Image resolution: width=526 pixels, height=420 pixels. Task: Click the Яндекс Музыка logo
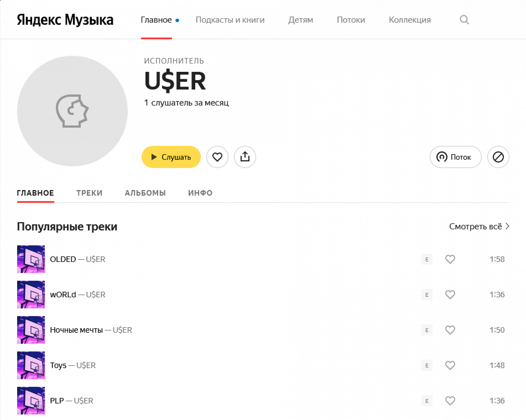[65, 20]
